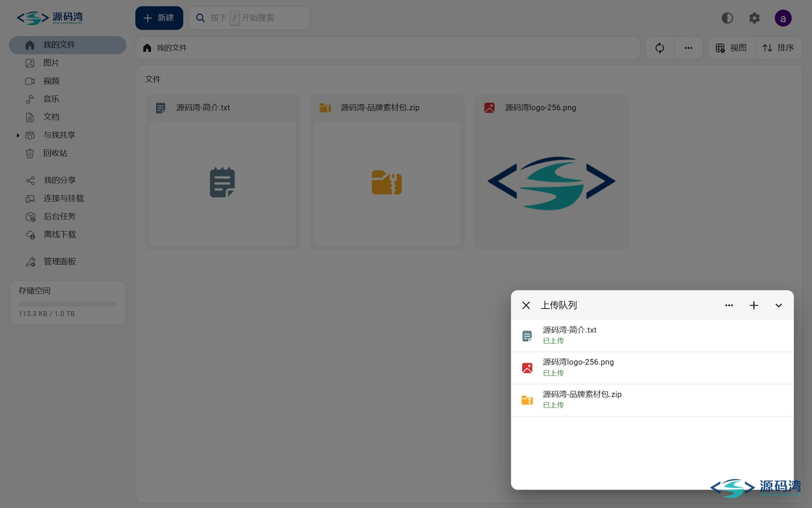
Task: Click 我的文件 breadcrumb text
Action: 172,48
